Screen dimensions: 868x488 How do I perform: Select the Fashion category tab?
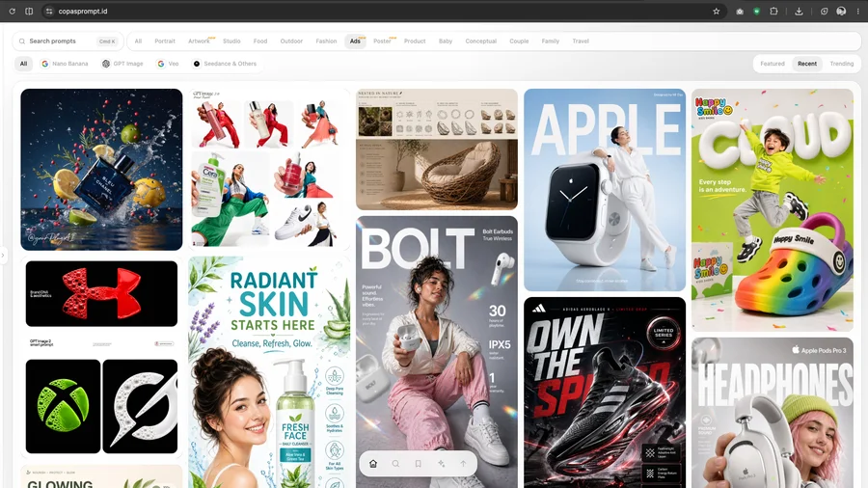point(326,41)
